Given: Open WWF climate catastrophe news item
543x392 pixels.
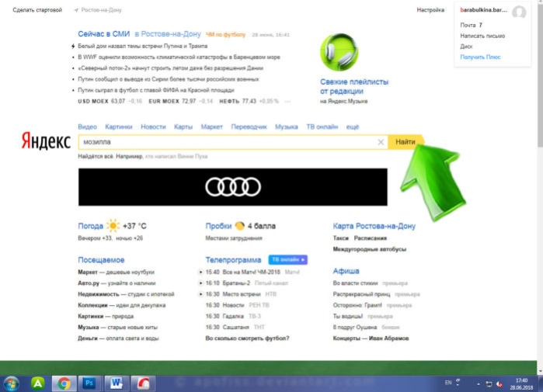Looking at the screenshot, I should coord(179,57).
